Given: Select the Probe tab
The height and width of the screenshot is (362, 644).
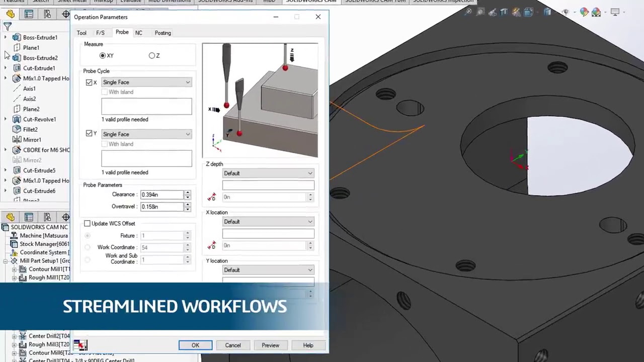Looking at the screenshot, I should (x=122, y=33).
